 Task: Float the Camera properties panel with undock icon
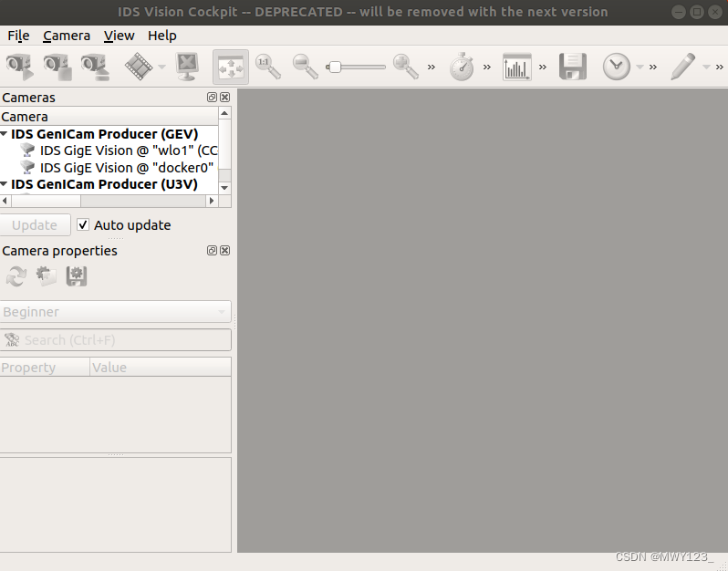tap(212, 251)
